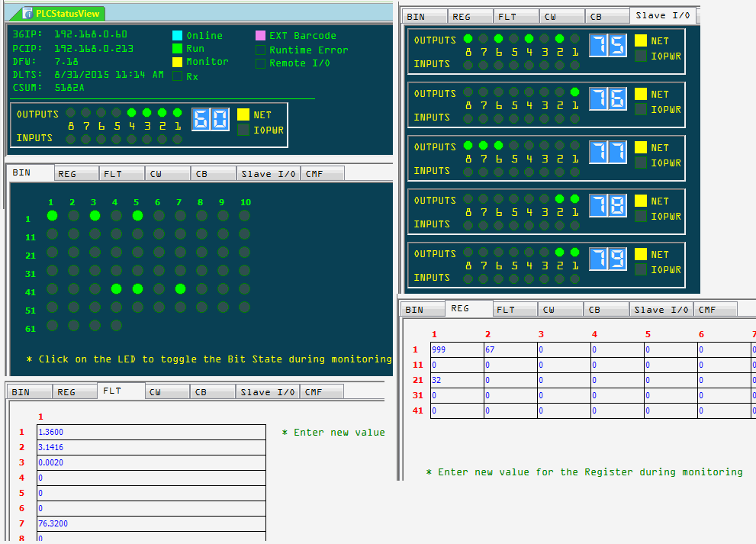Click the lit output 1 LED beside display 76
This screenshot has width=756, height=544.
[x=574, y=92]
